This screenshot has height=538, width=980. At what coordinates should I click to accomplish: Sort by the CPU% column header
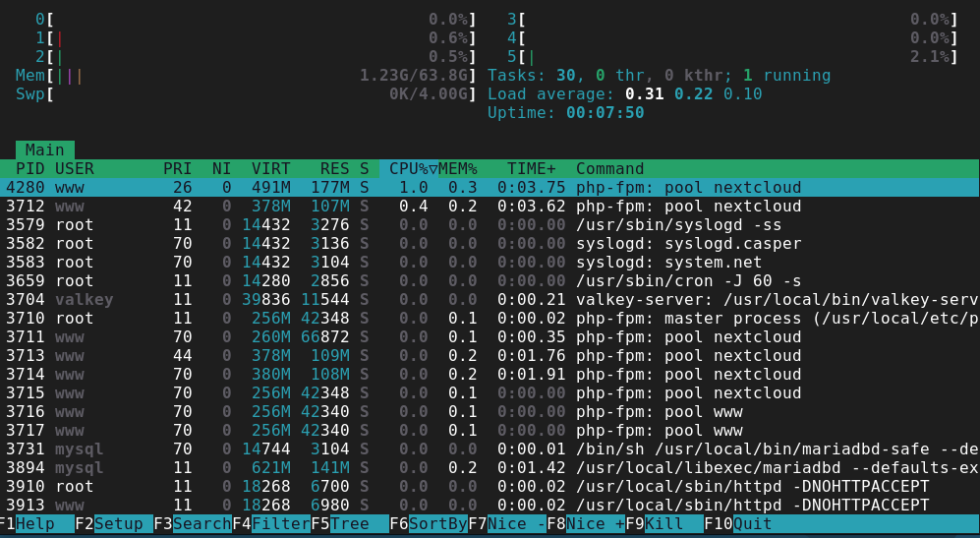point(408,169)
